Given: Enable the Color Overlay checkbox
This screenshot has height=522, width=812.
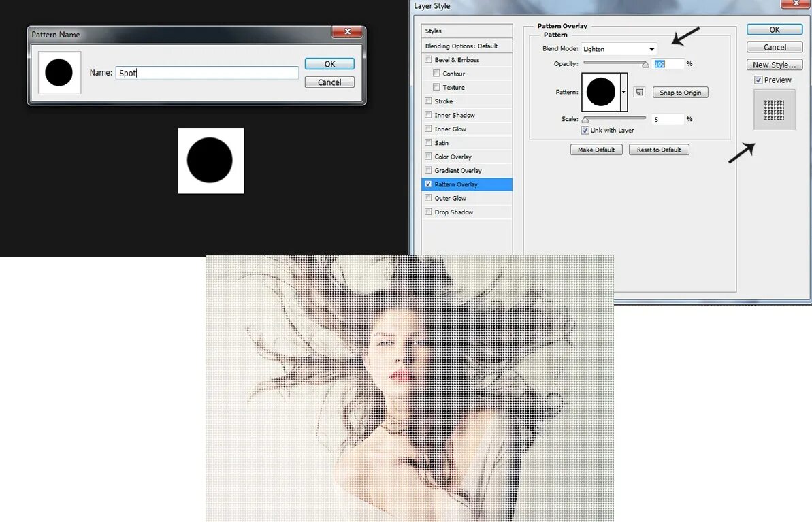Looking at the screenshot, I should click(428, 157).
